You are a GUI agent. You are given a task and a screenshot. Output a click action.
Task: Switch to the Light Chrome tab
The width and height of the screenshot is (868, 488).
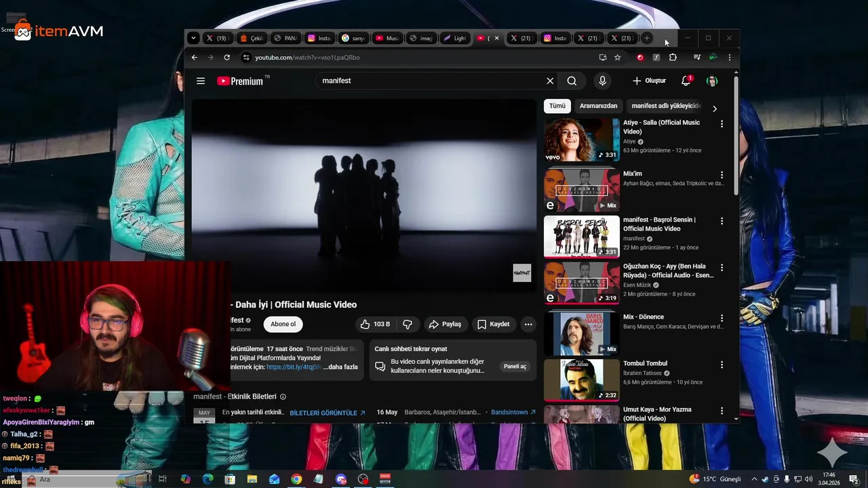click(x=454, y=38)
